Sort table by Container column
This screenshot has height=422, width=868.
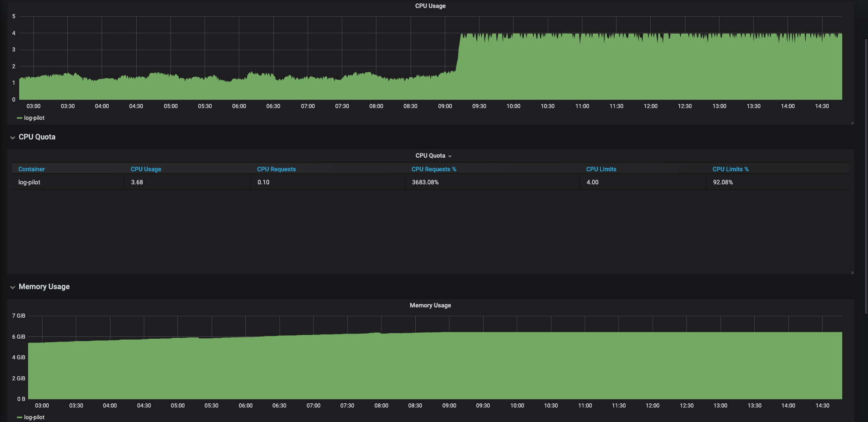coord(31,169)
